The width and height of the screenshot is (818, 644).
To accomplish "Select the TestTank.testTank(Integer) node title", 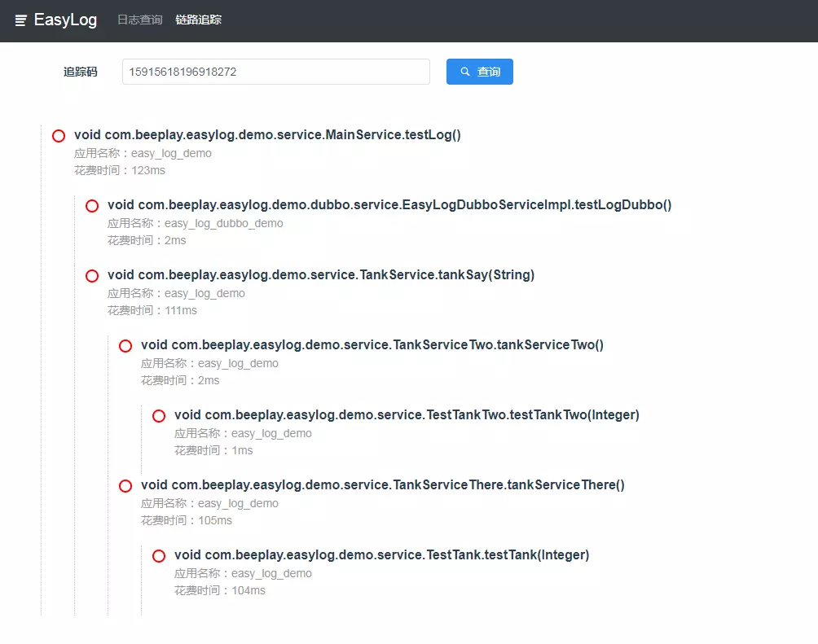I will pos(381,555).
